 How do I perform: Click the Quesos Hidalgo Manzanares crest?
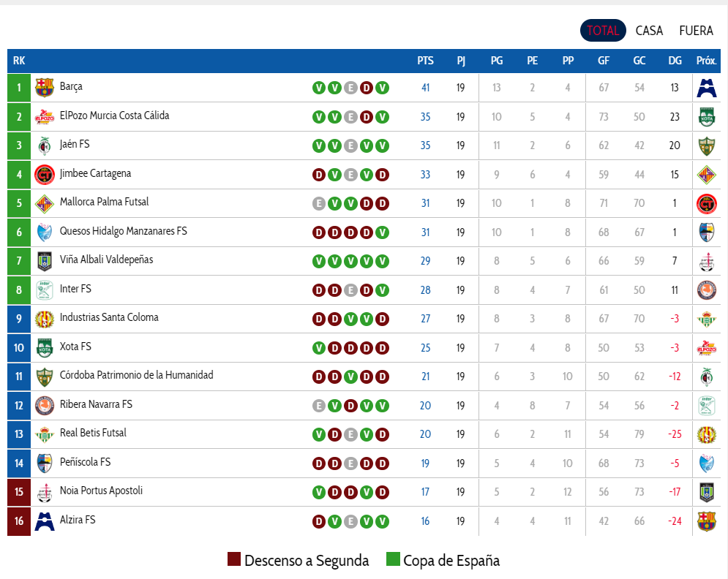[45, 232]
